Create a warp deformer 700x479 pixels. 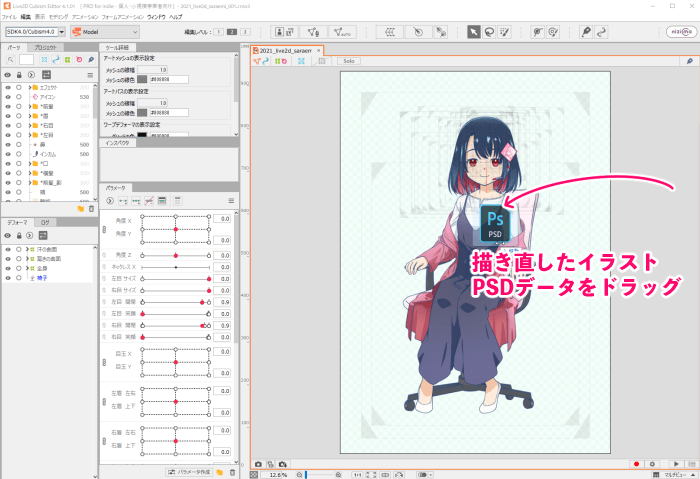(x=390, y=32)
